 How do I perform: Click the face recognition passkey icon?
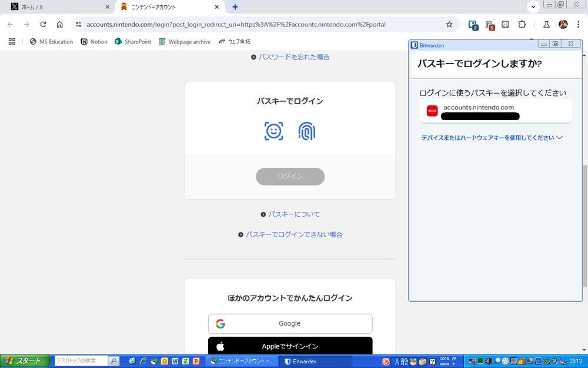point(274,131)
